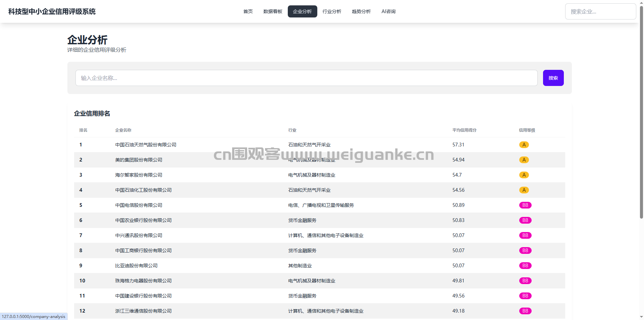Click the A badge in 美的集团 row

524,160
